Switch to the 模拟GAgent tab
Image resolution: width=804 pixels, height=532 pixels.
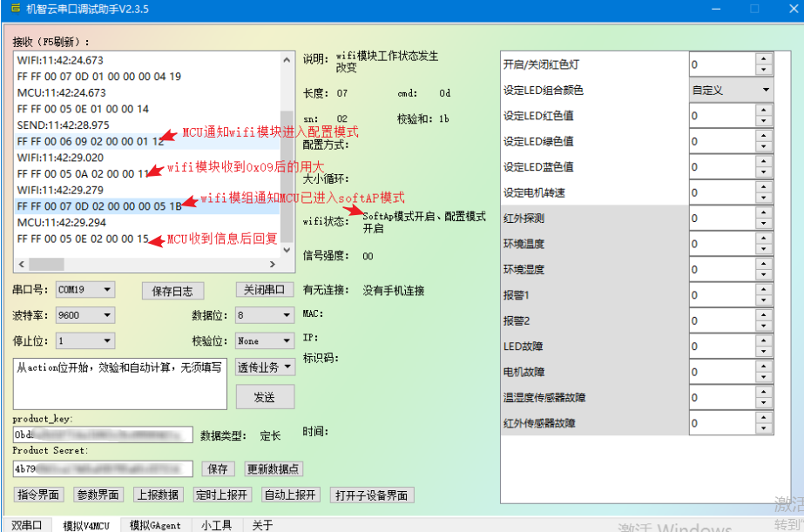click(155, 525)
